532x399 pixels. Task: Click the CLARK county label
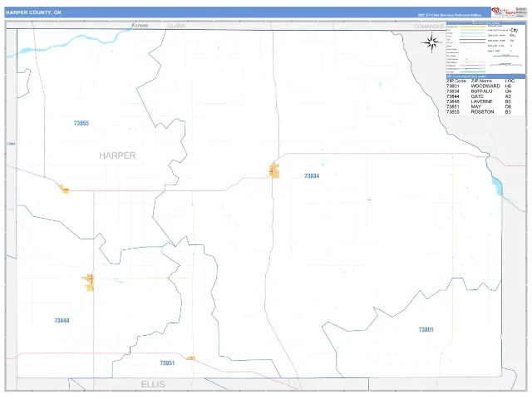pos(176,26)
